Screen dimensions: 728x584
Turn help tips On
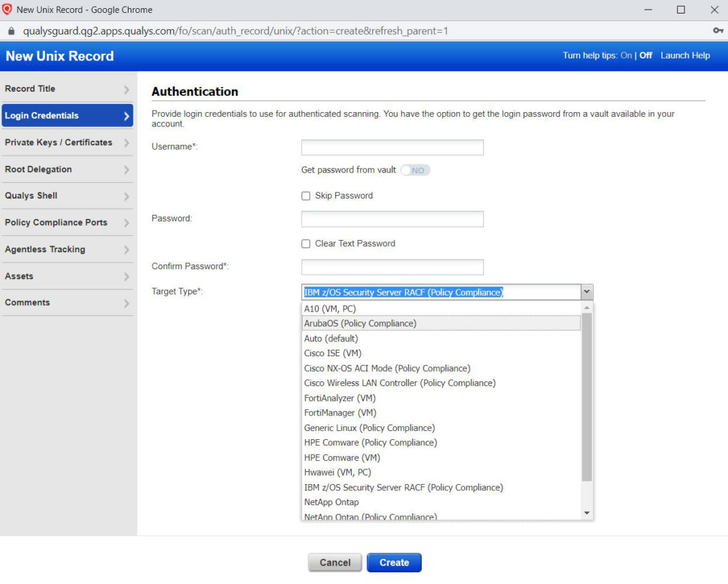pyautogui.click(x=626, y=55)
